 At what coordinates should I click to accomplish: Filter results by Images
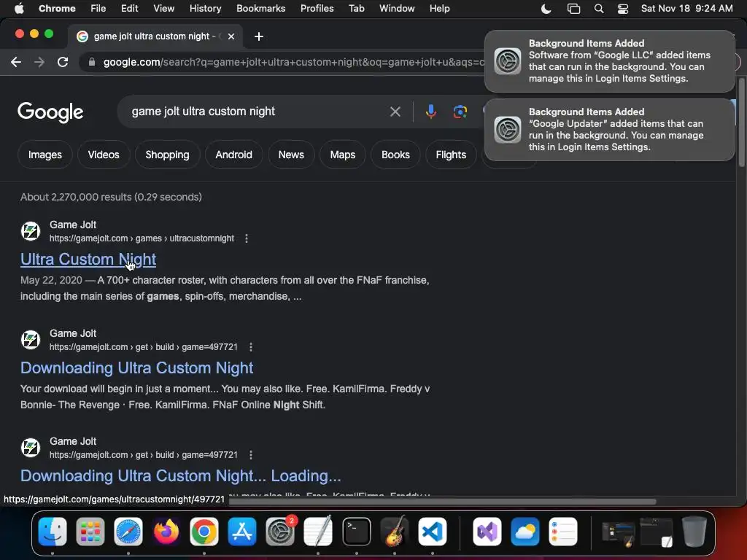pos(44,155)
